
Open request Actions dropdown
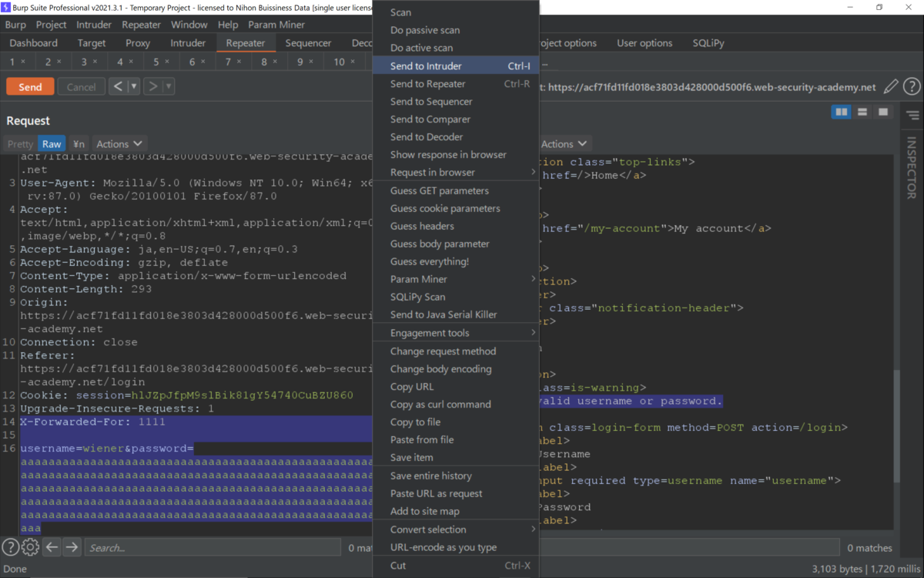(119, 144)
